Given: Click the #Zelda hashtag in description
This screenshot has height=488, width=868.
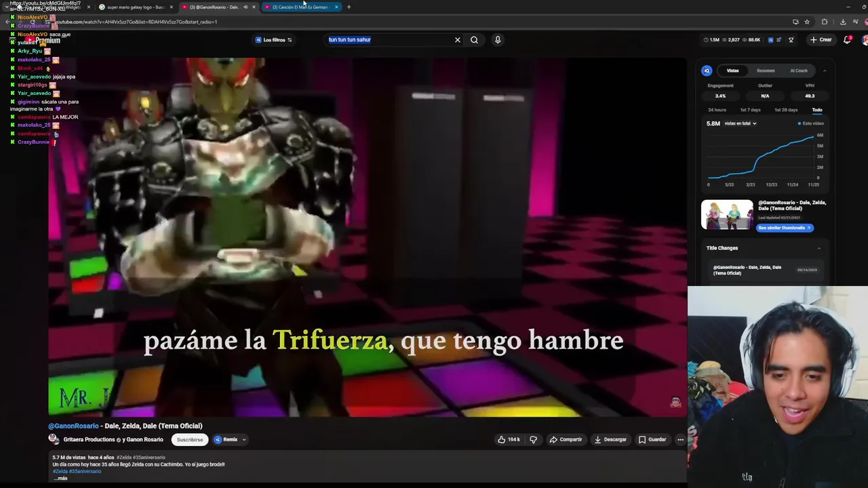Looking at the screenshot, I should pos(60,471).
